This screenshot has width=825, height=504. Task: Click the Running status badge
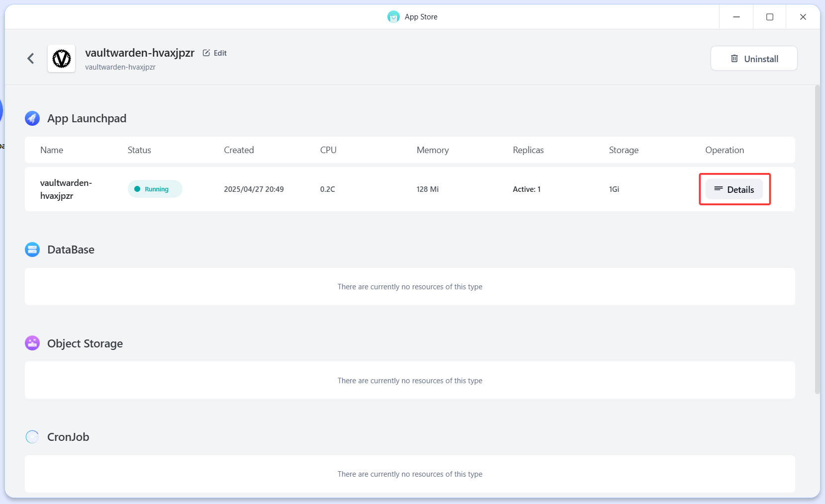(x=155, y=189)
